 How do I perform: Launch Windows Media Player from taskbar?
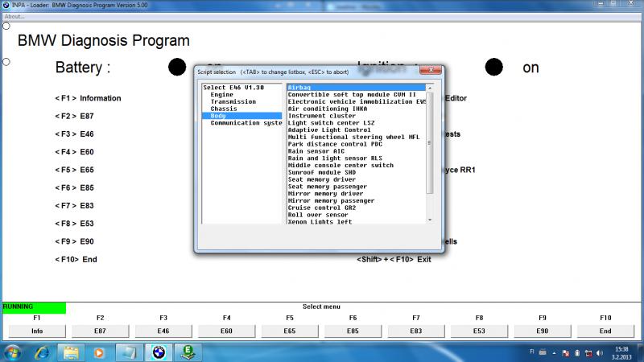click(x=99, y=352)
